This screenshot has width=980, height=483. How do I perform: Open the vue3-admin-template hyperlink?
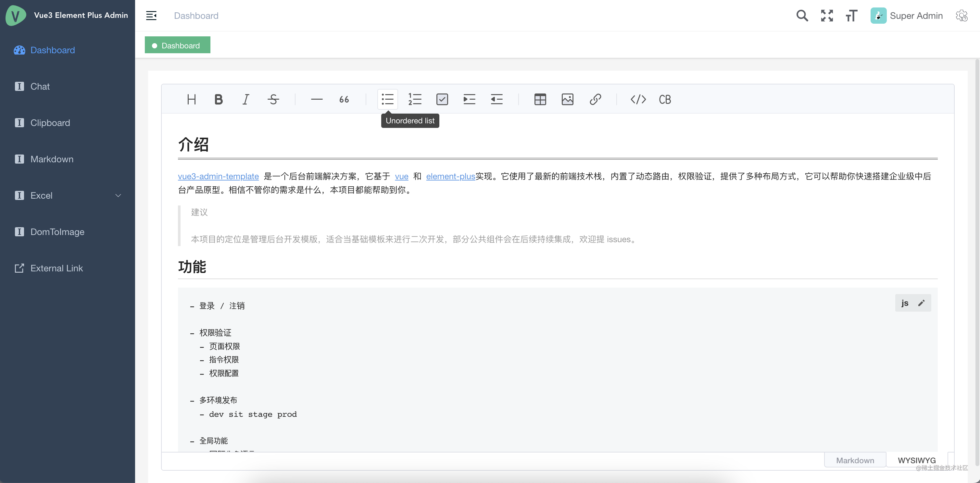pyautogui.click(x=218, y=176)
